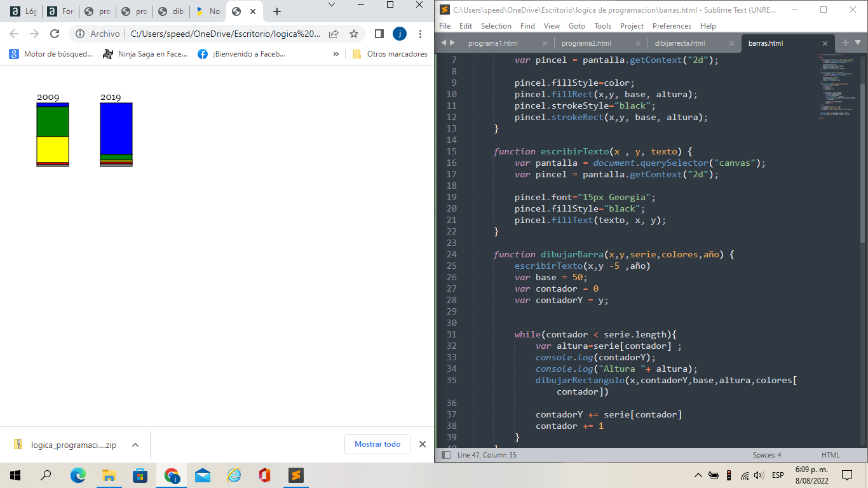Screen dimensions: 868x488
Task: Open the '¡Bienvenido a Faceb...' bookmark
Action: coord(241,54)
